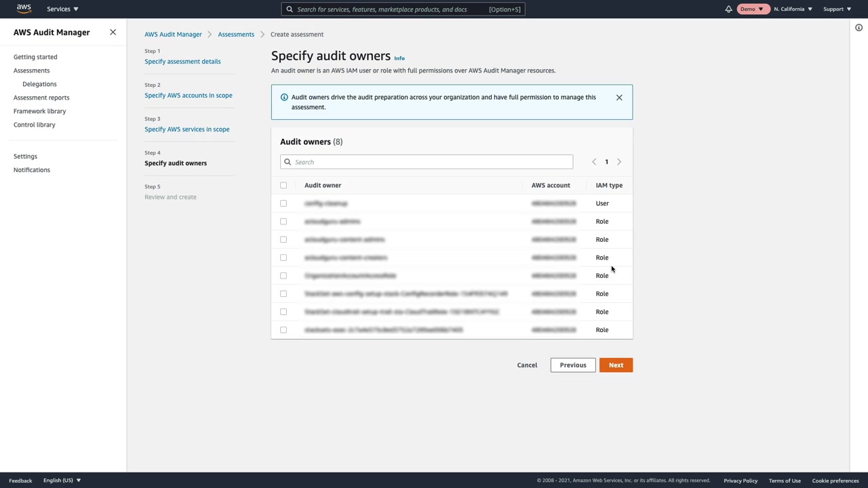Viewport: 868px width, 488px height.
Task: Open the notifications bell icon
Action: click(728, 9)
